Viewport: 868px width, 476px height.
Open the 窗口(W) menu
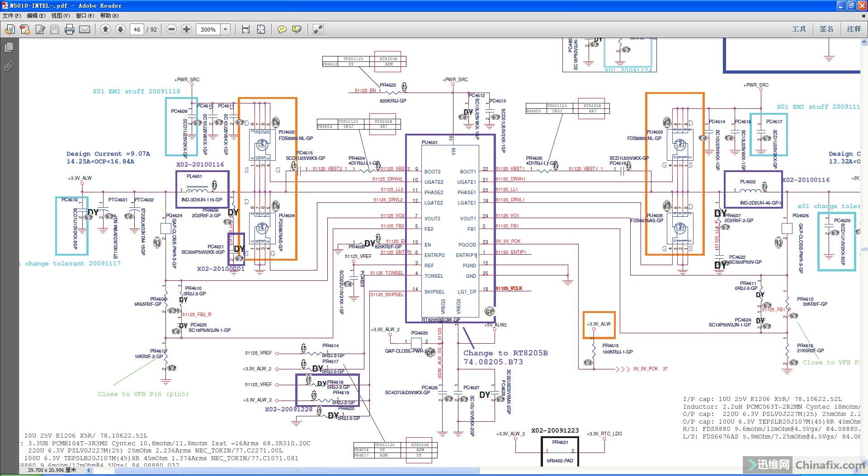tap(85, 15)
